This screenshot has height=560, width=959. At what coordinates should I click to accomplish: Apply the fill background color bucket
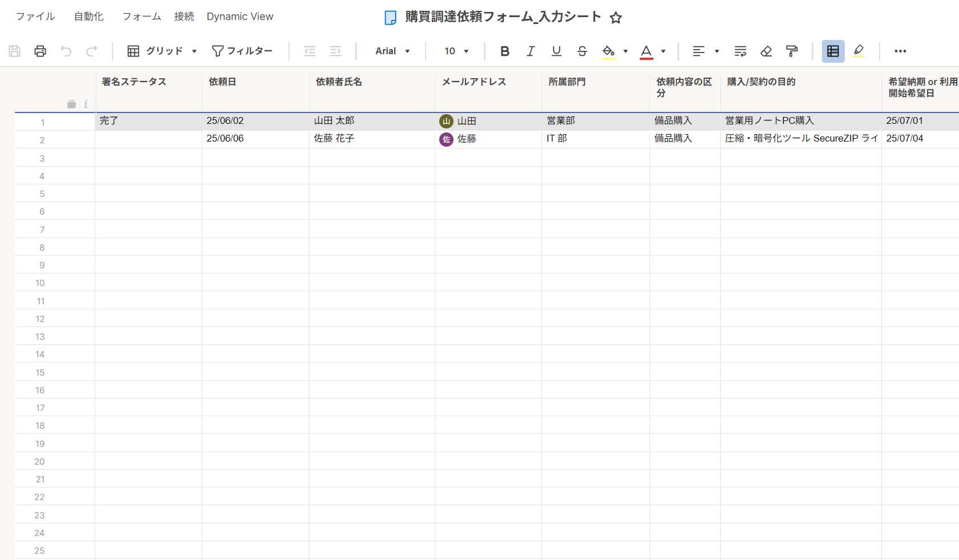pos(608,51)
